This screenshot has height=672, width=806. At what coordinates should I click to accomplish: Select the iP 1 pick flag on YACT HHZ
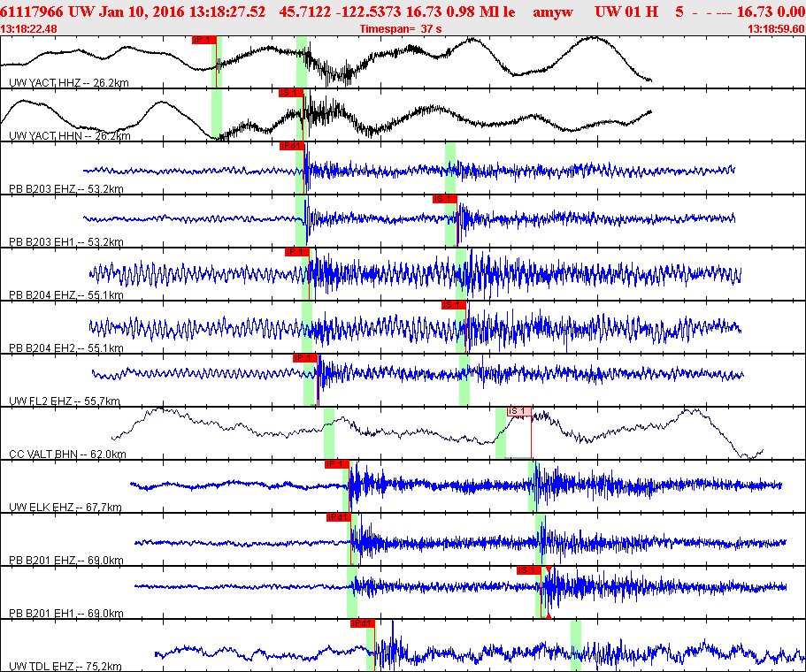(203, 40)
